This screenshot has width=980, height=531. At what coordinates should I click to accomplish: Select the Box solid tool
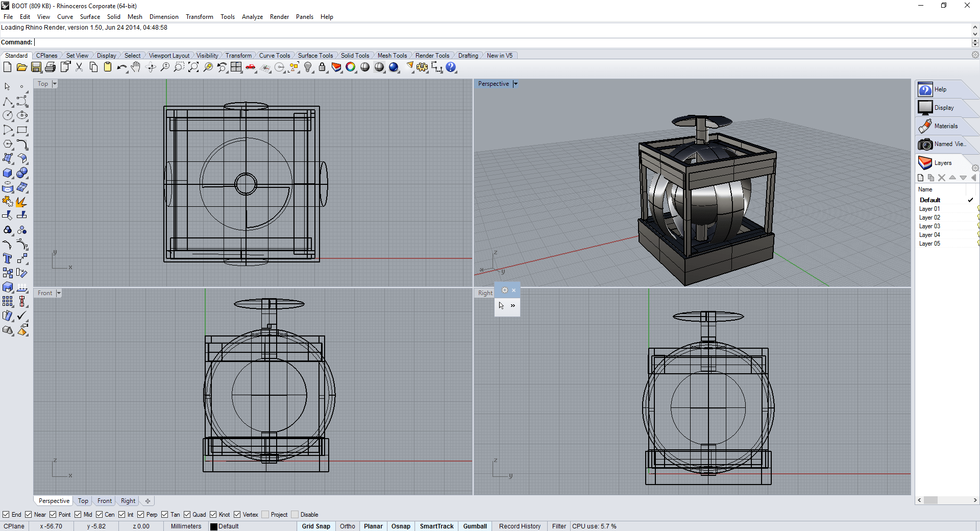[8, 173]
